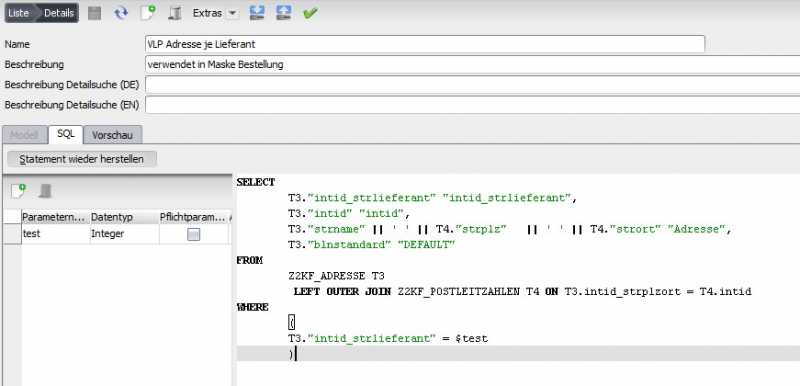Viewport: 800px width, 386px height.
Task: Open the Extras dropdown arrow
Action: click(232, 13)
